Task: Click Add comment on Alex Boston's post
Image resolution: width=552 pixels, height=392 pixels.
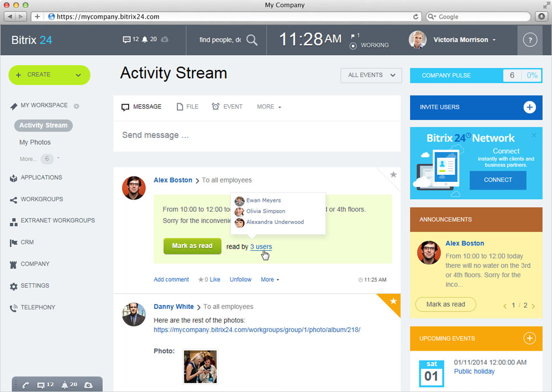Action: tap(171, 280)
